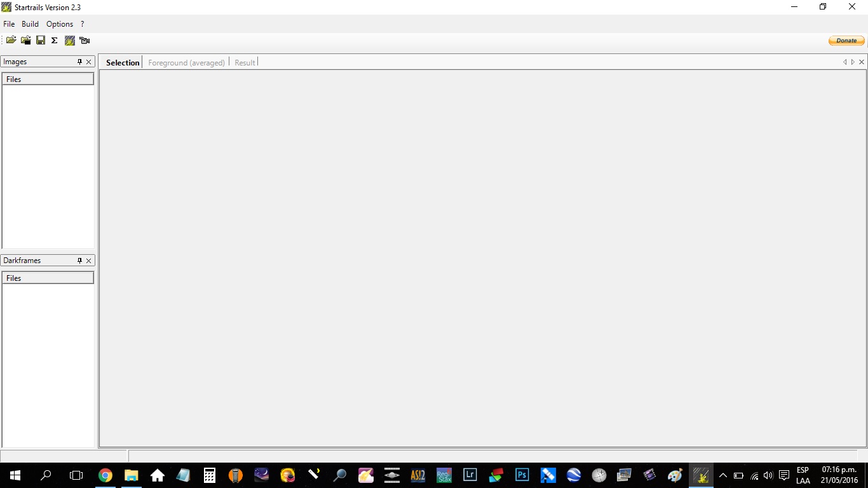
Task: Click the Files column header in Darkframes
Action: click(x=48, y=278)
